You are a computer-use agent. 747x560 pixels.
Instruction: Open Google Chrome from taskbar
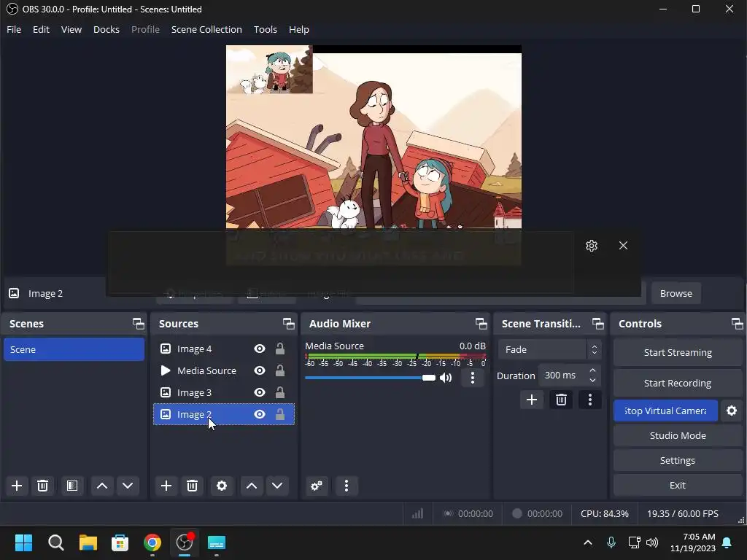[x=152, y=542]
